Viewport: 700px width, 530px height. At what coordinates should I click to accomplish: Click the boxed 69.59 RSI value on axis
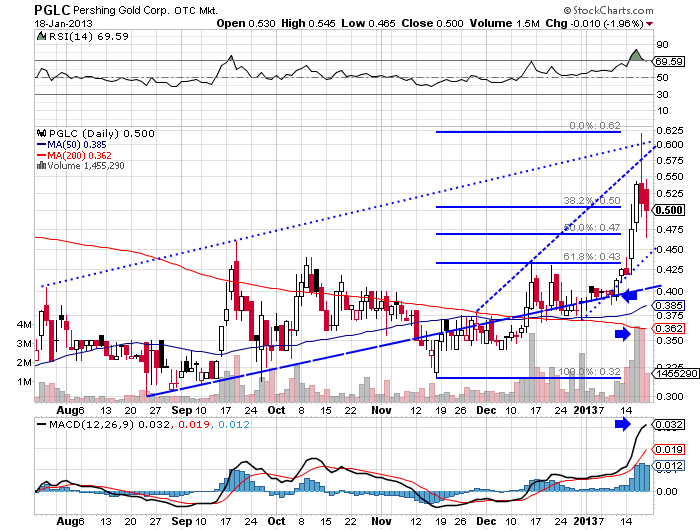[x=669, y=61]
